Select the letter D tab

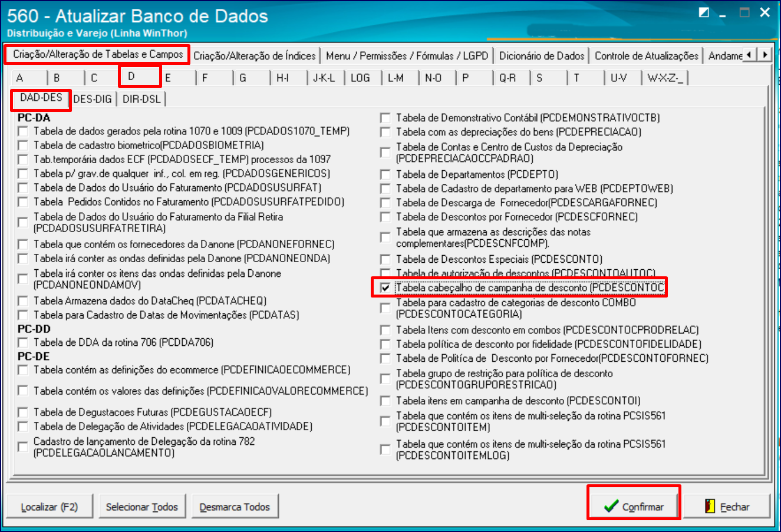pyautogui.click(x=140, y=77)
